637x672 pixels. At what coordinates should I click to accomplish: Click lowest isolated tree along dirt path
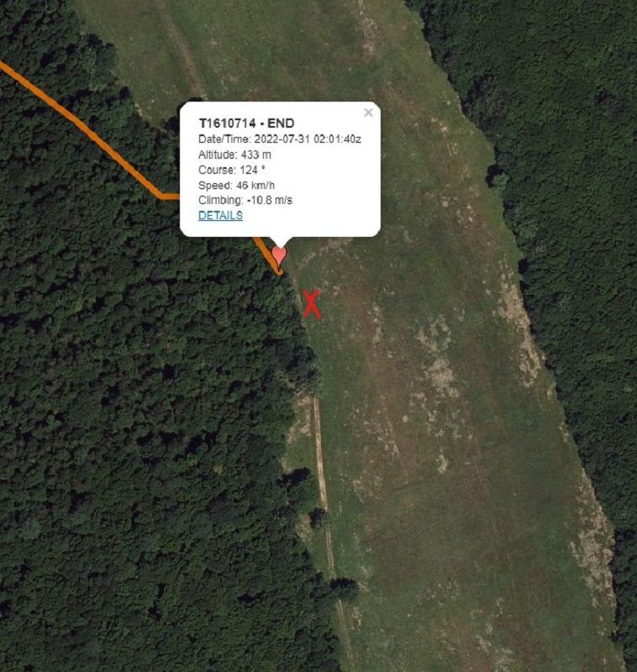coord(345,590)
